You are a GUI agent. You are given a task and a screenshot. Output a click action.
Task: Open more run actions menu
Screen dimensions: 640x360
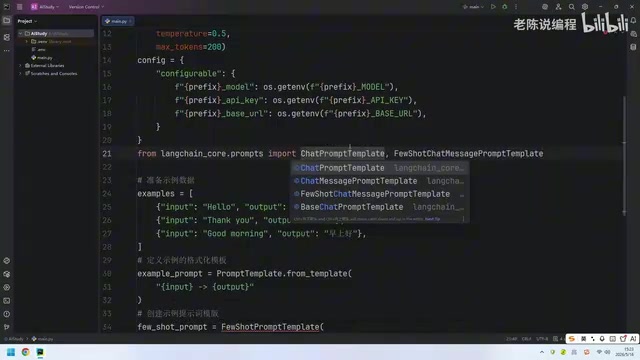pos(516,7)
